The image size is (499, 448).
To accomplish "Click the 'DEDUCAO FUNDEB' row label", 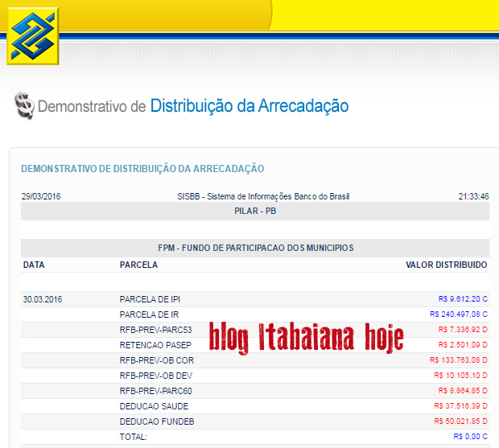I will (x=157, y=421).
